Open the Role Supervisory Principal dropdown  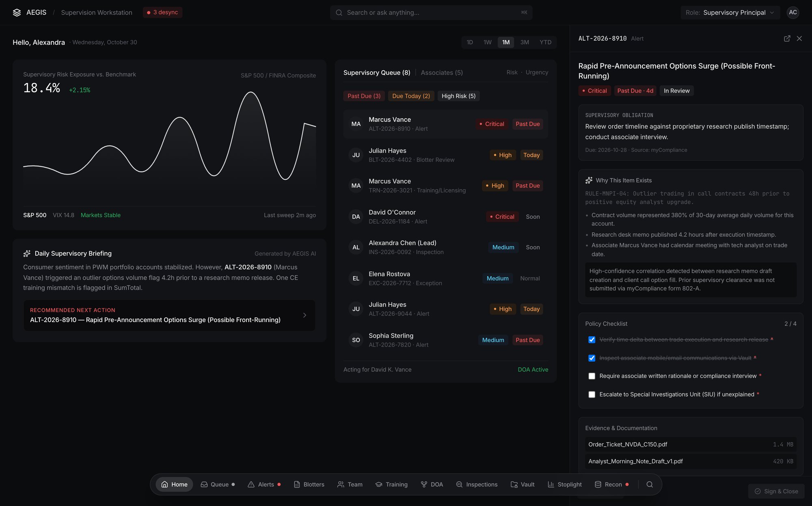pos(730,13)
